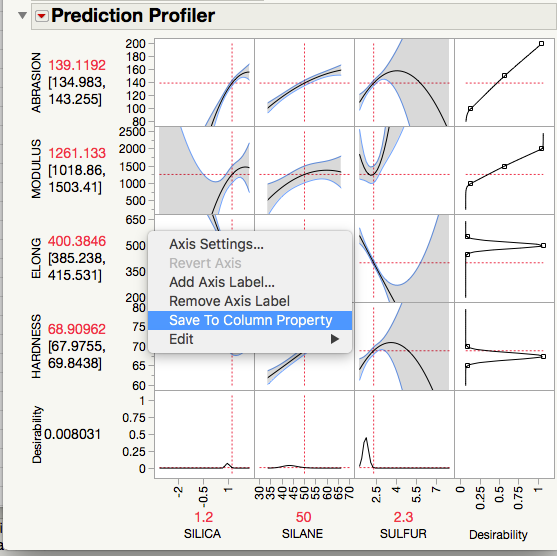Click the ABRASION predicted value 139.1192
Screen dimensions: 557x556
(x=77, y=65)
